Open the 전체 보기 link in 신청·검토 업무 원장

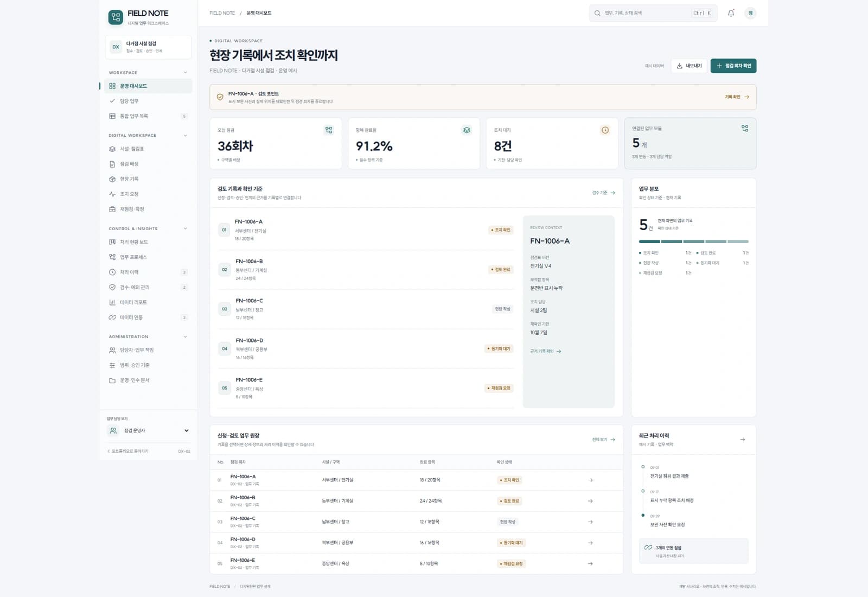pos(603,440)
